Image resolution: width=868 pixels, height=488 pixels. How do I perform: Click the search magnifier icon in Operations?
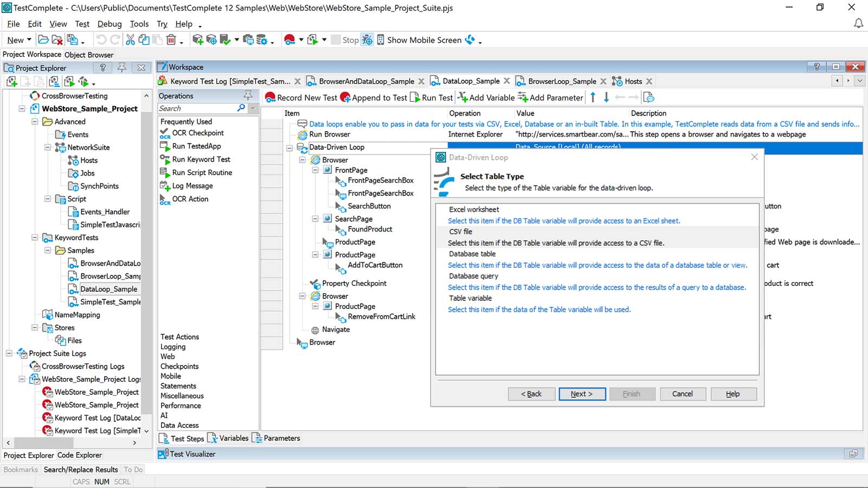click(241, 108)
